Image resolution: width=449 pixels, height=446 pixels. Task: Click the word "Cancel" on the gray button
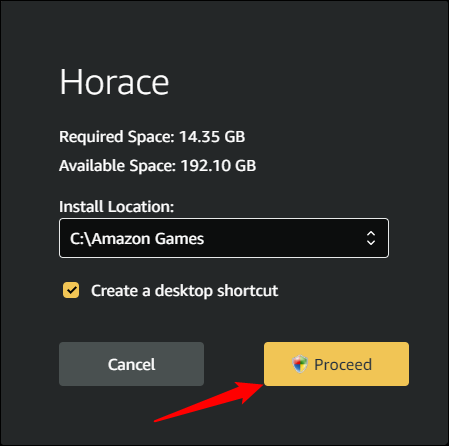pos(131,364)
